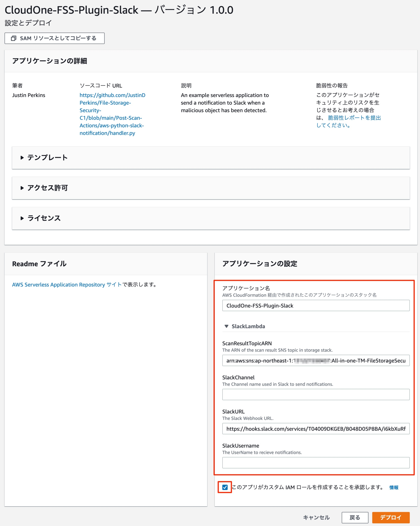Screen dimensions: 420x526
Task: Click the ScanResultTopicARN input field
Action: coord(316,360)
